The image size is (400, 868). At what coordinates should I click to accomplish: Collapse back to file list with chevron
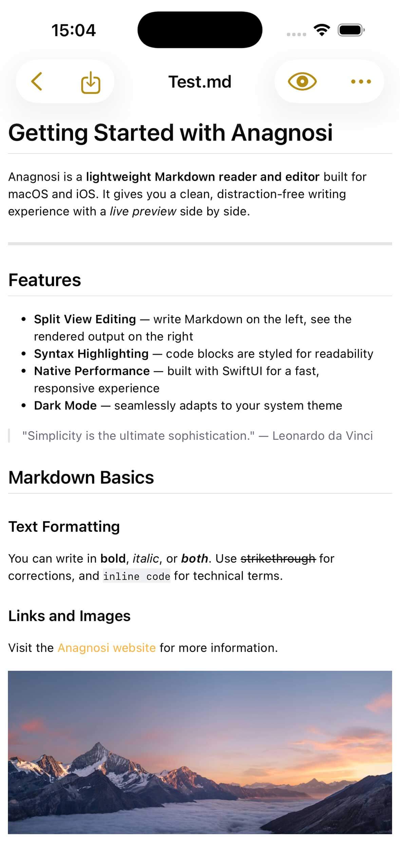pos(37,82)
